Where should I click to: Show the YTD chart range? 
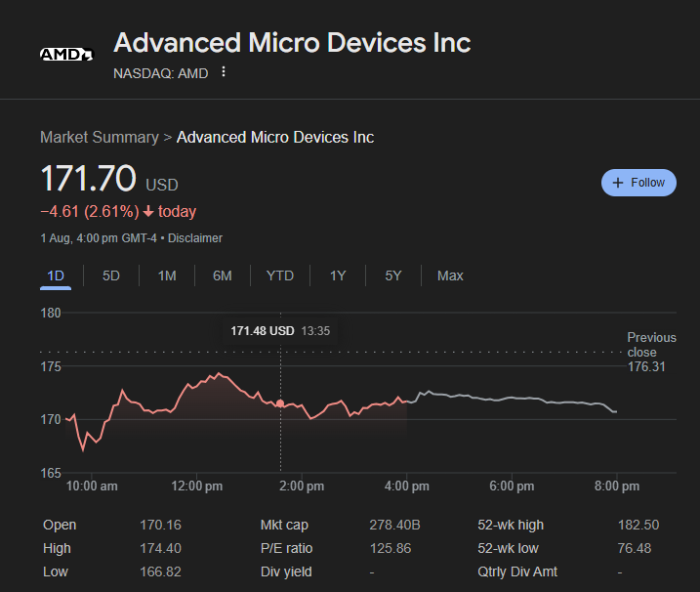280,275
